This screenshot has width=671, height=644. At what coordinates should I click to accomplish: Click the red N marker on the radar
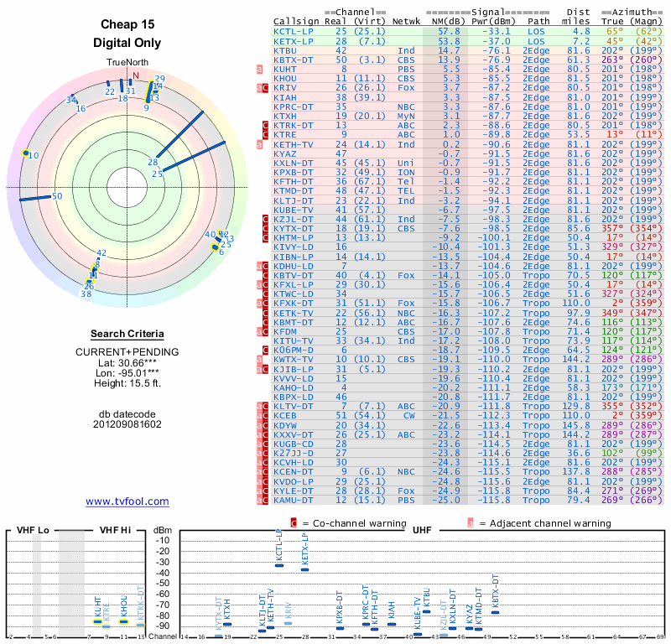pos(136,75)
